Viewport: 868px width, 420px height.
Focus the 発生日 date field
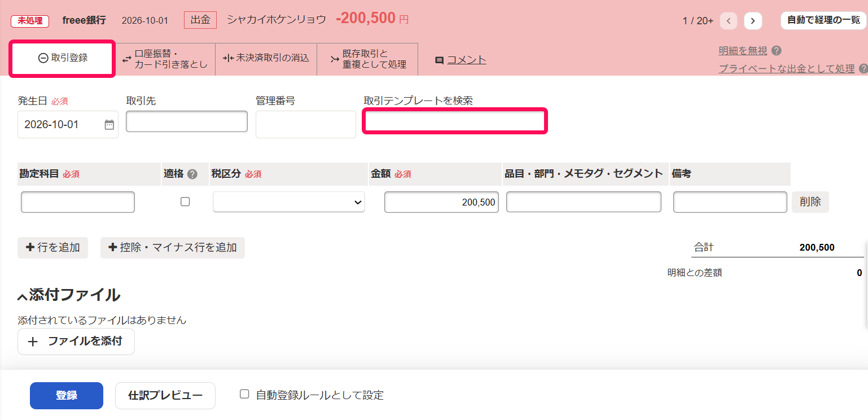point(68,125)
